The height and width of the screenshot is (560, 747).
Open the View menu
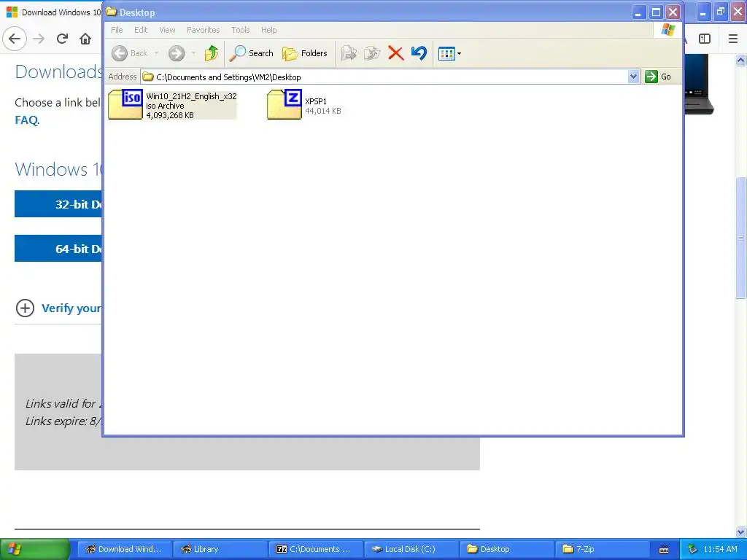pos(167,30)
